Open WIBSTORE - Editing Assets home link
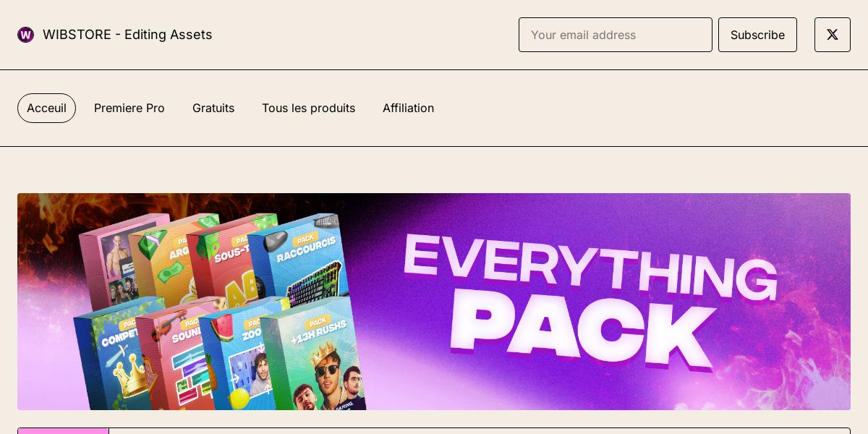The height and width of the screenshot is (434, 868). coord(127,35)
